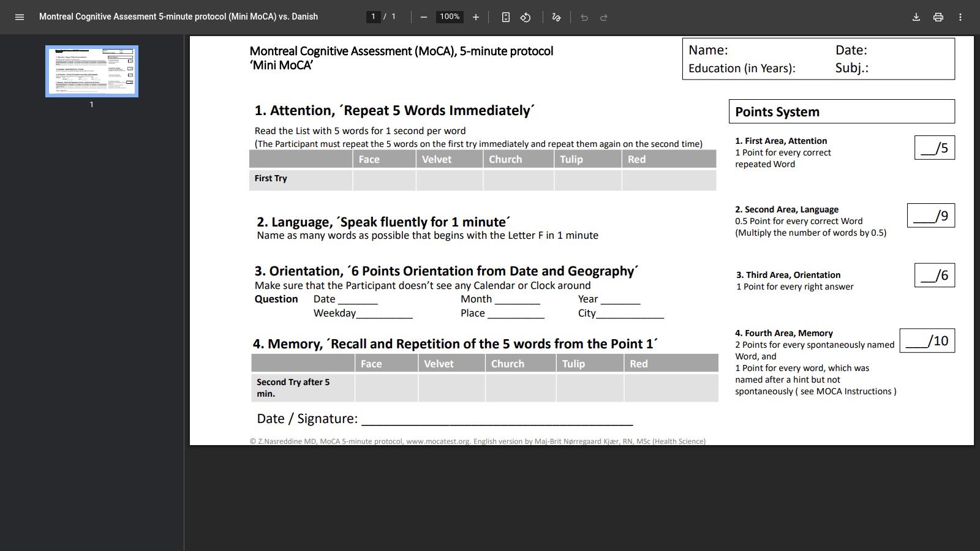Screen dimensions: 980x551
Task: Select the page number input field
Action: [x=373, y=17]
